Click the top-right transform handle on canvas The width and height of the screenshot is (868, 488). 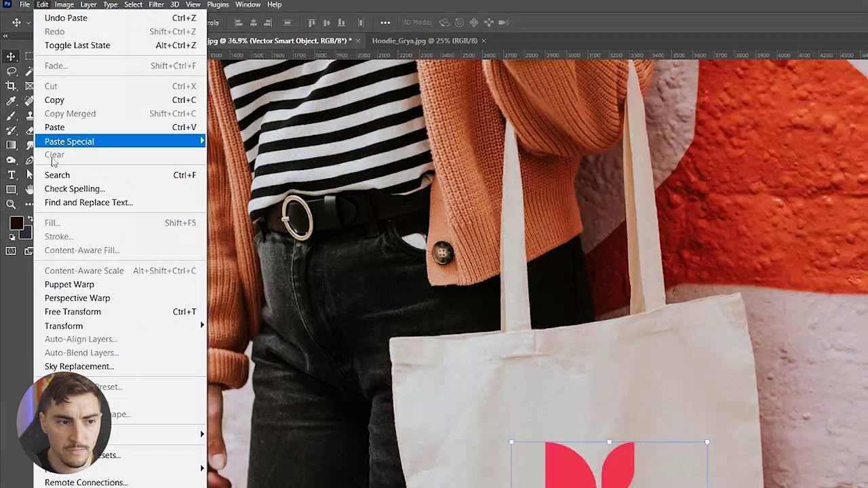pyautogui.click(x=707, y=442)
